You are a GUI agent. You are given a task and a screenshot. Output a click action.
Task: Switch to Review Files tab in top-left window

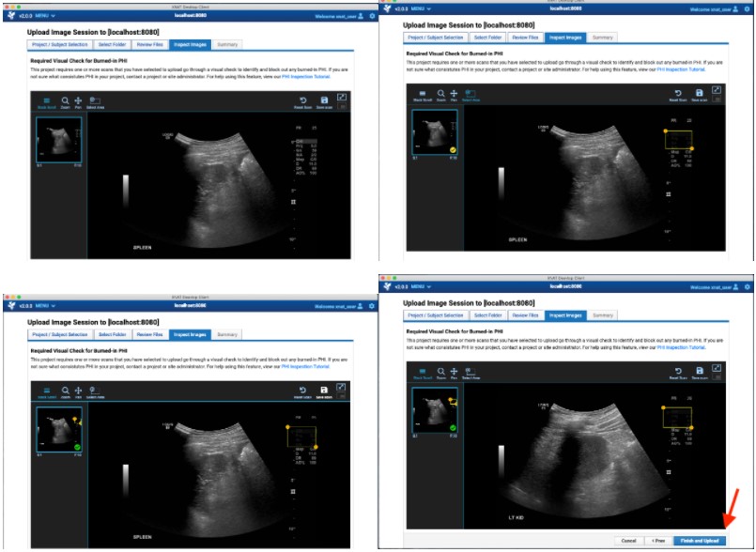click(x=150, y=44)
